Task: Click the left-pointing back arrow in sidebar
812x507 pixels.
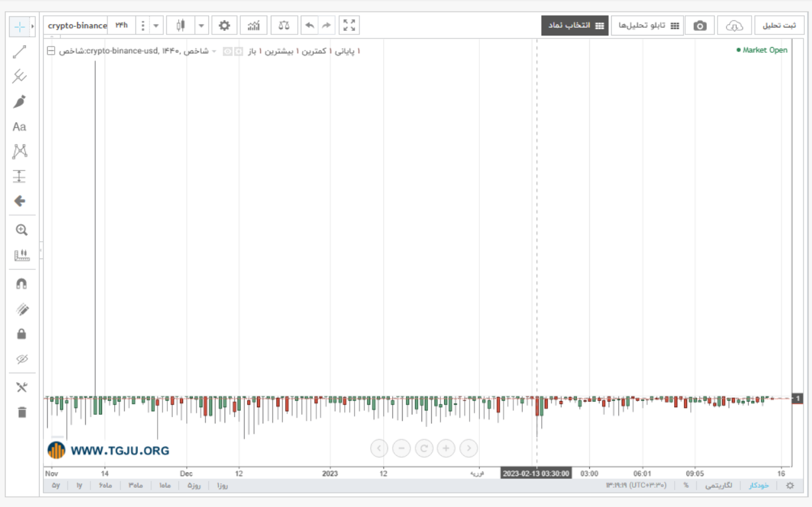Action: coord(20,201)
